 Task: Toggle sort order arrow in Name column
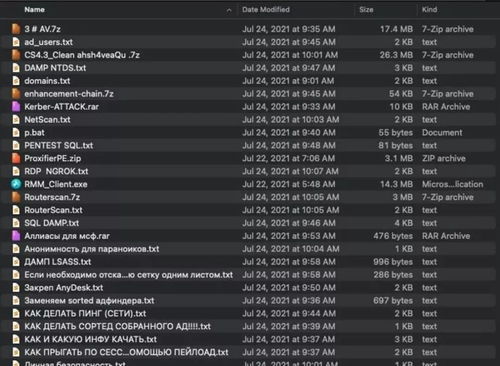tap(229, 10)
